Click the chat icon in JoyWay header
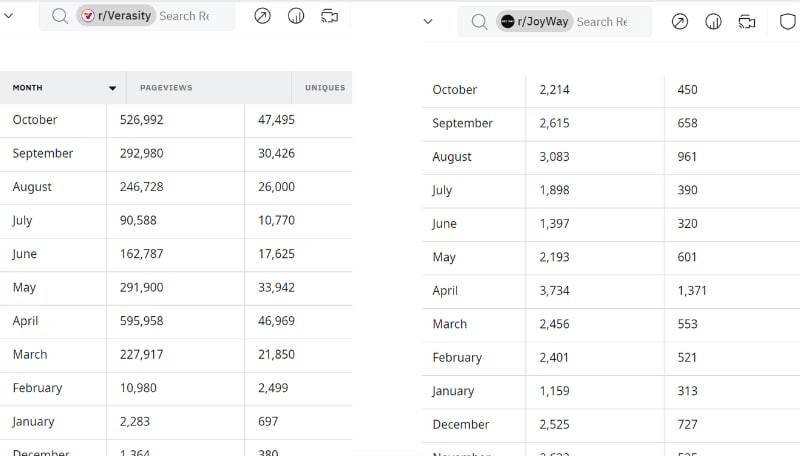This screenshot has width=800, height=456. pyautogui.click(x=747, y=22)
